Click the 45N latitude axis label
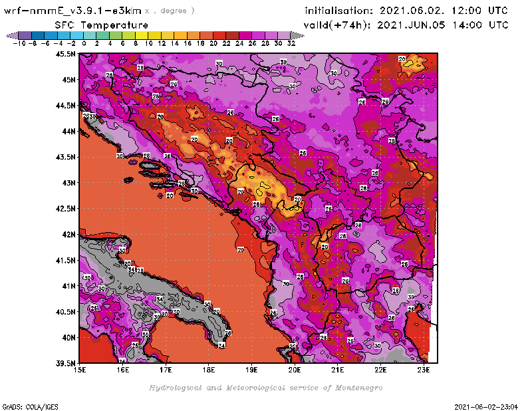 pyautogui.click(x=68, y=79)
